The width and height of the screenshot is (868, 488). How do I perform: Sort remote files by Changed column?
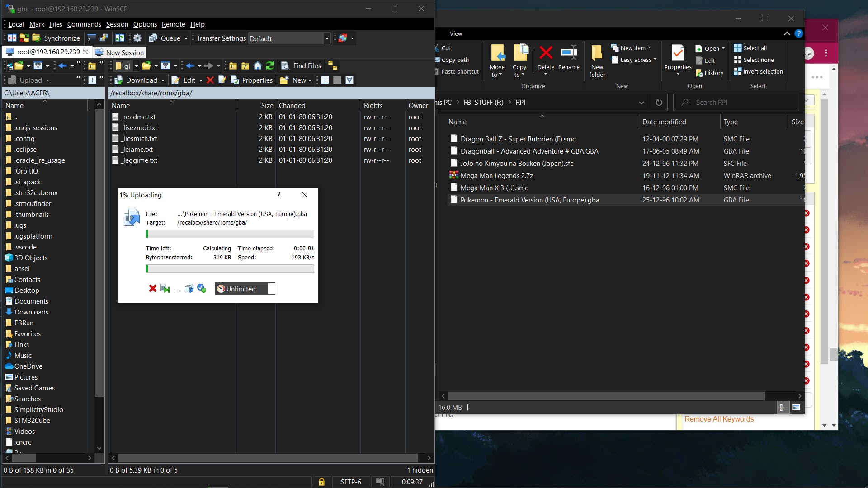pyautogui.click(x=292, y=106)
